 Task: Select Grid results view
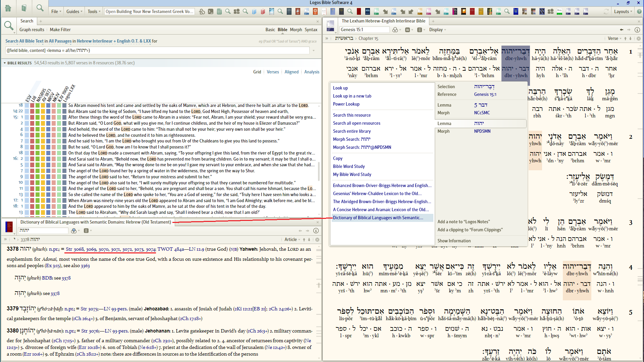coord(257,72)
